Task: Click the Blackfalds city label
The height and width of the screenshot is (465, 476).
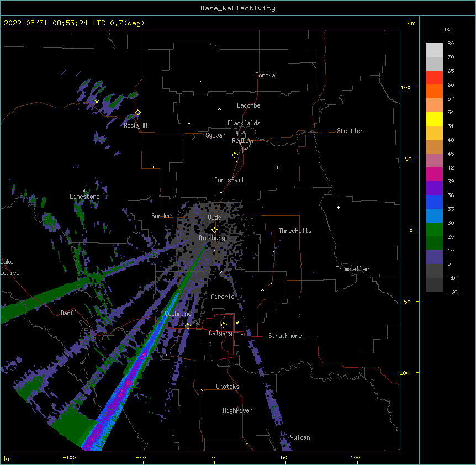Action: (x=244, y=123)
